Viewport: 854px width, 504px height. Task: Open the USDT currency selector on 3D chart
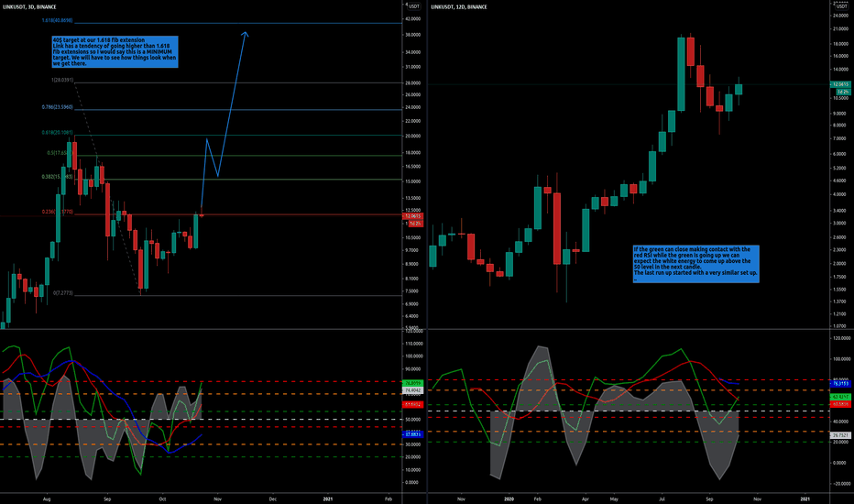(414, 6)
